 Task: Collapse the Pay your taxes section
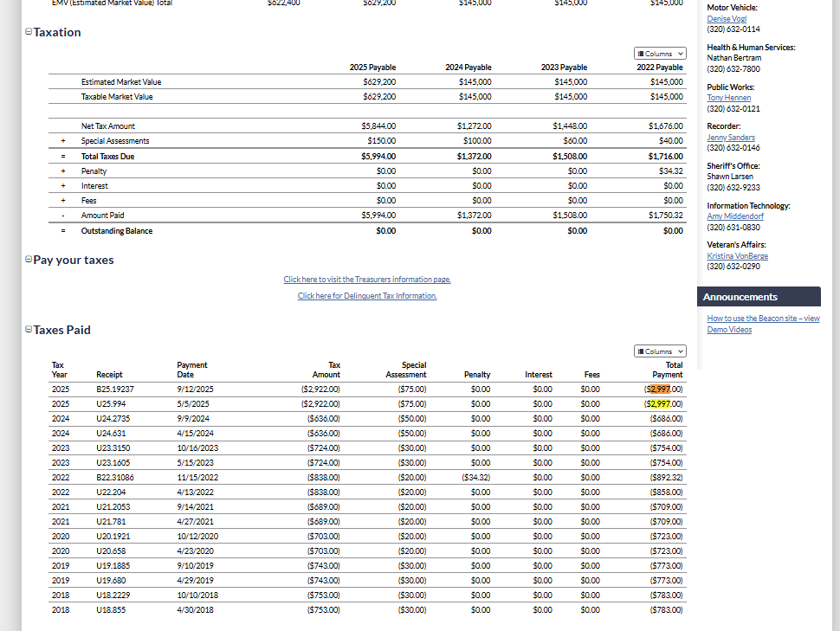coord(29,260)
